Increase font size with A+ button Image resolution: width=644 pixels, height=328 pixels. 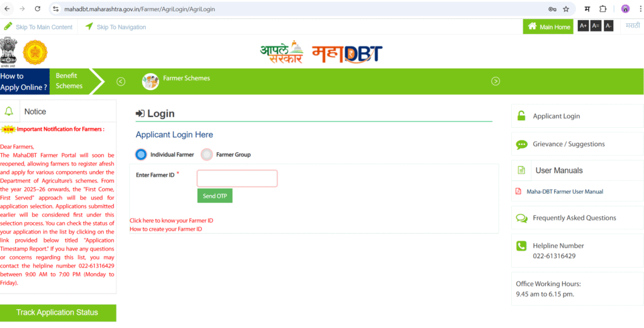[583, 26]
